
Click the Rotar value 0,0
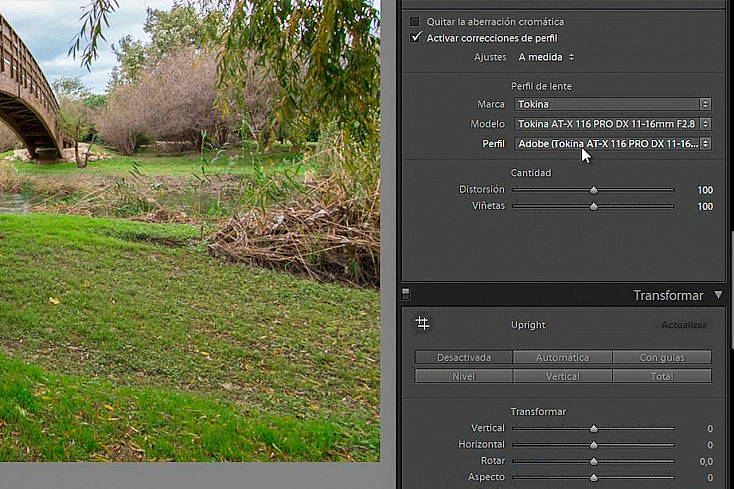tap(706, 461)
